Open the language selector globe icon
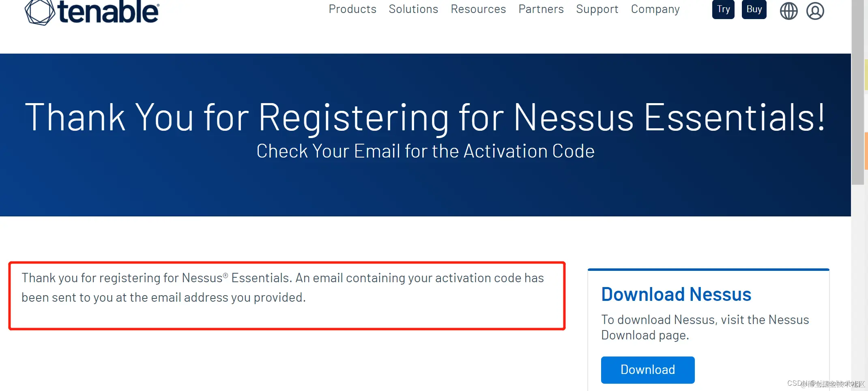Image resolution: width=868 pixels, height=391 pixels. click(x=789, y=11)
